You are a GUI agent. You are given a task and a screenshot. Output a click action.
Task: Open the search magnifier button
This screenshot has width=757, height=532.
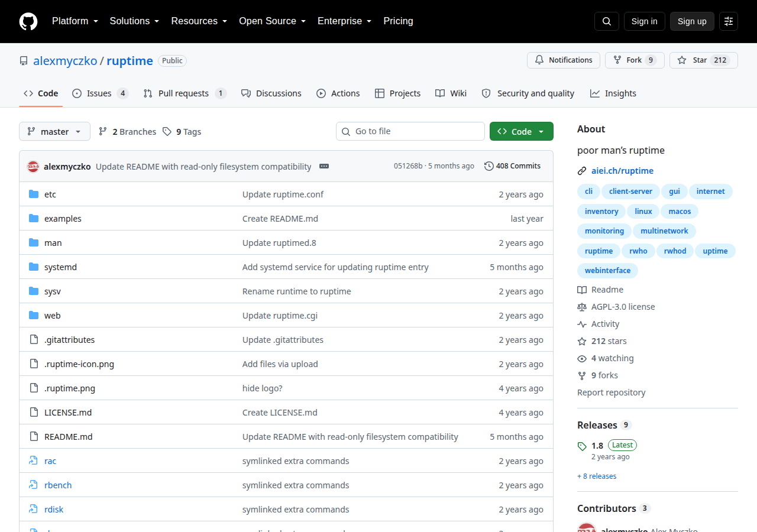(607, 21)
